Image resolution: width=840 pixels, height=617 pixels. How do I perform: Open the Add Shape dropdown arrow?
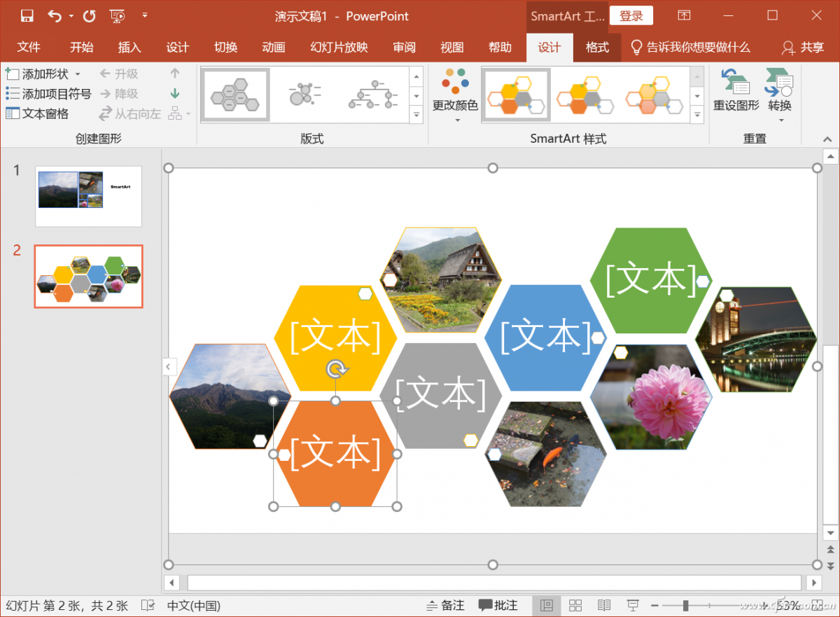(x=78, y=74)
